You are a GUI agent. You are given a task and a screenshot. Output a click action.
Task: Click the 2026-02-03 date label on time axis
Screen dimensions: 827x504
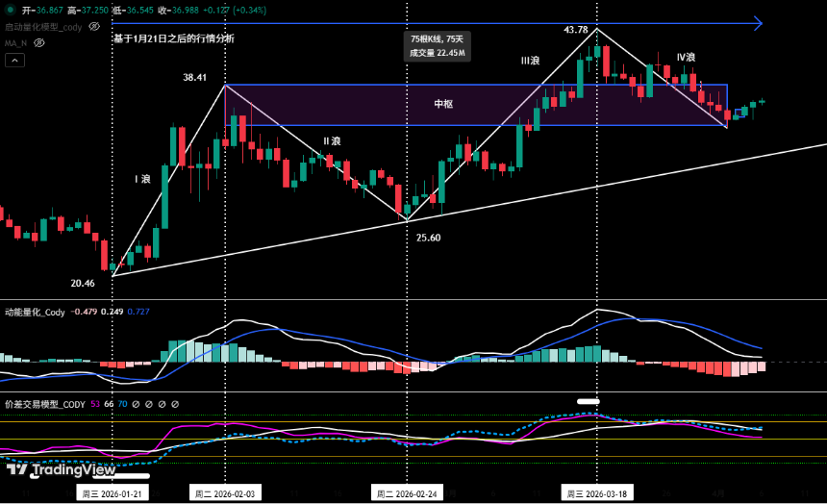pyautogui.click(x=225, y=493)
